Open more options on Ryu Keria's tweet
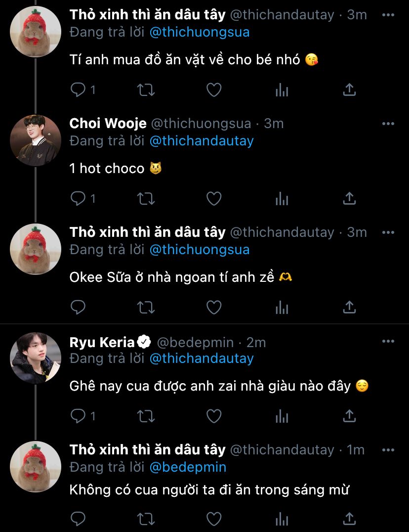Viewport: 409px width, 532px height. pos(388,341)
